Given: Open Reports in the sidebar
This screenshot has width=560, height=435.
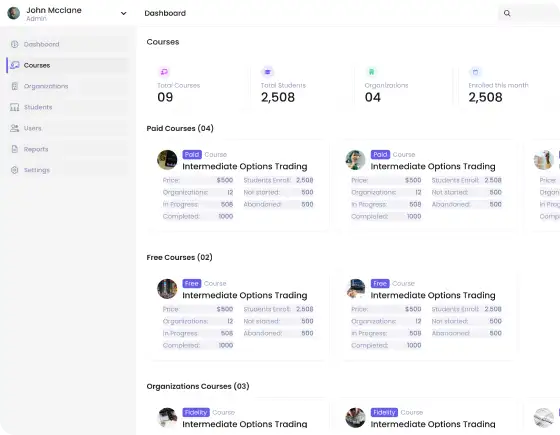Looking at the screenshot, I should click(x=68, y=149).
